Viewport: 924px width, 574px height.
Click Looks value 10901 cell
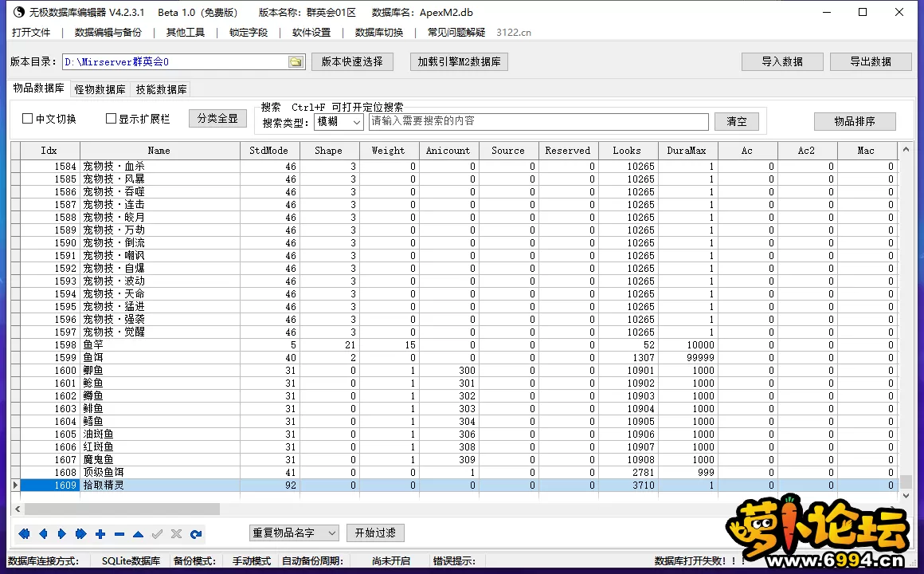(x=628, y=371)
